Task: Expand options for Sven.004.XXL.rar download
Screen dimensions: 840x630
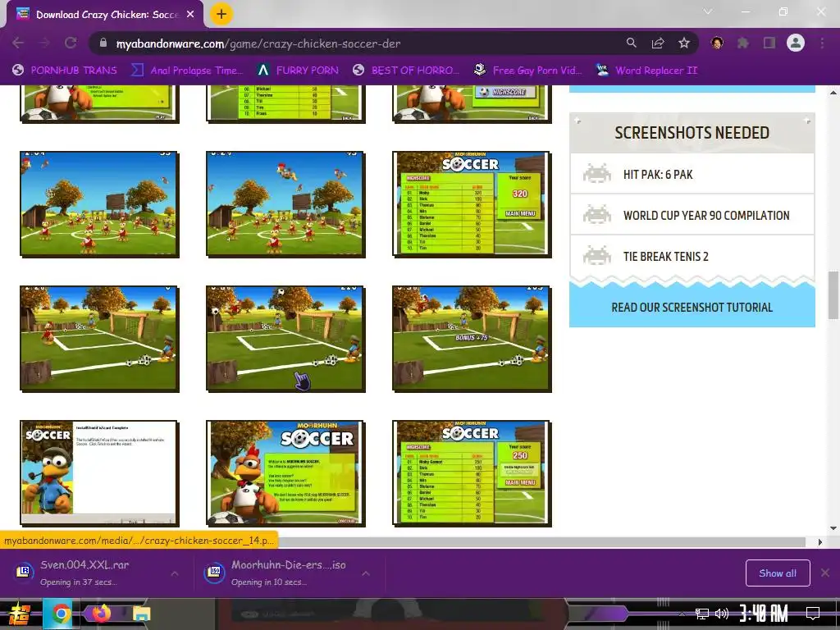Action: (175, 573)
